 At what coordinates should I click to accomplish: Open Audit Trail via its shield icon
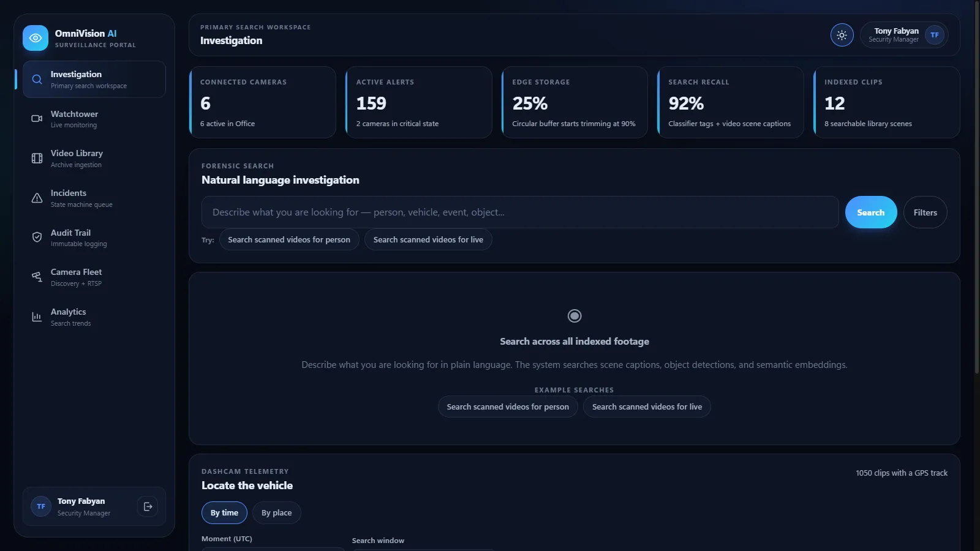point(37,237)
